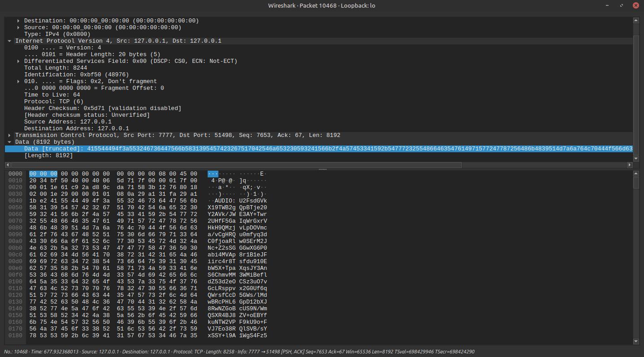This screenshot has height=357, width=644.
Task: Maximize the Wireshark packet window
Action: pos(622,5)
